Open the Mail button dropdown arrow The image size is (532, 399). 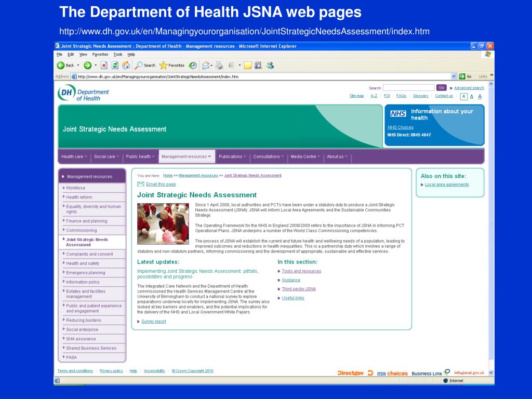pyautogui.click(x=212, y=65)
